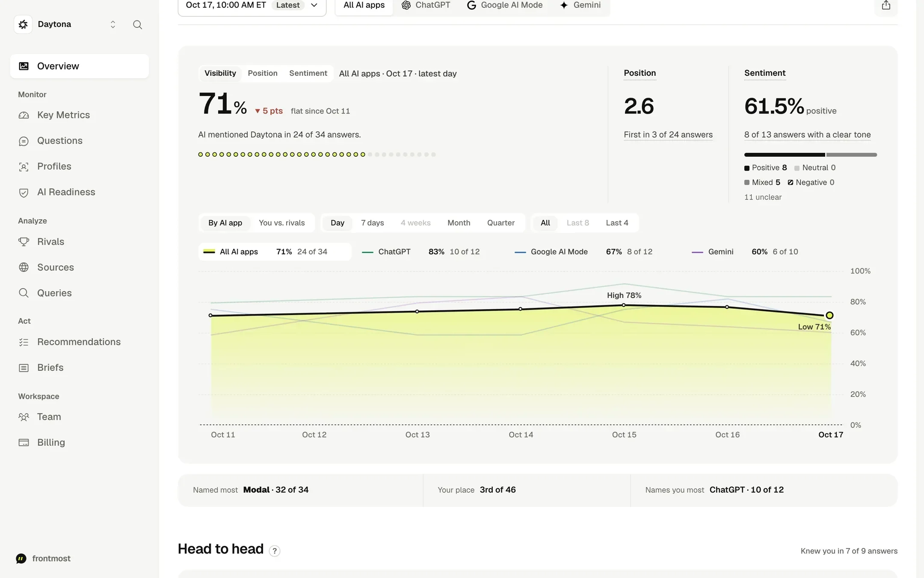Toggle the Gemini legend series
The height and width of the screenshot is (578, 924).
[745, 252]
